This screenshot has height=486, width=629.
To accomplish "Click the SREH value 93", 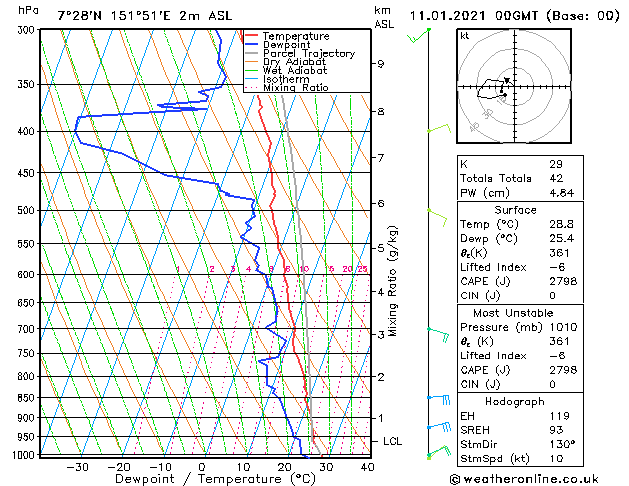I will tap(556, 430).
